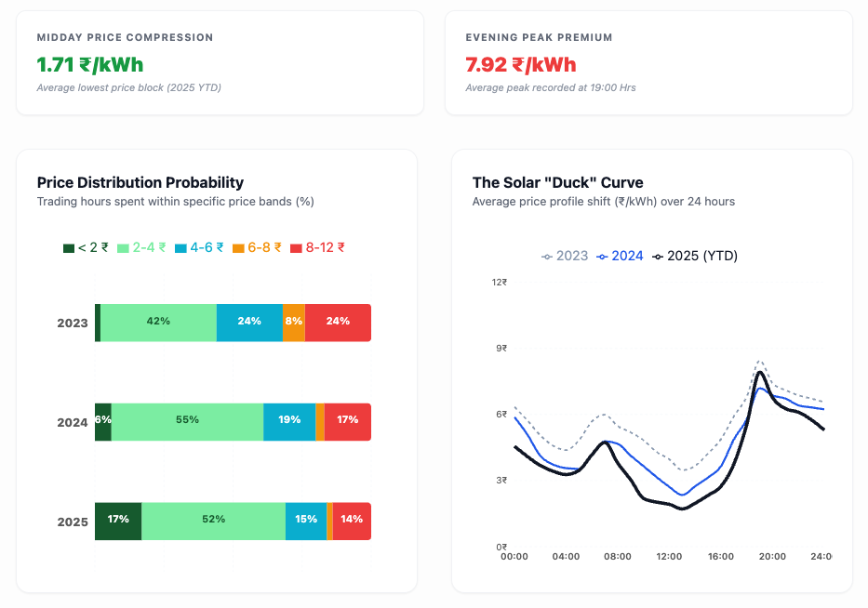Toggle the red '8-12 ₹' legend item
The width and height of the screenshot is (868, 608).
(x=317, y=248)
